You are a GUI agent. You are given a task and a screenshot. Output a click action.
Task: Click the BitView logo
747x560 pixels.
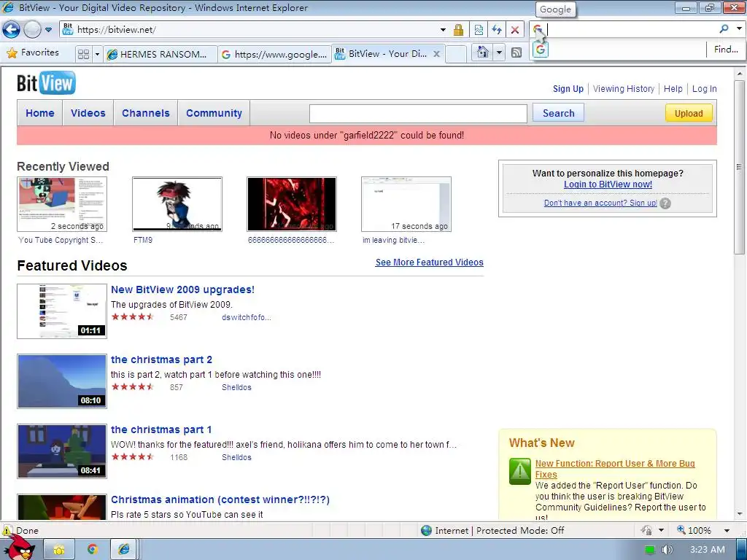tap(46, 83)
